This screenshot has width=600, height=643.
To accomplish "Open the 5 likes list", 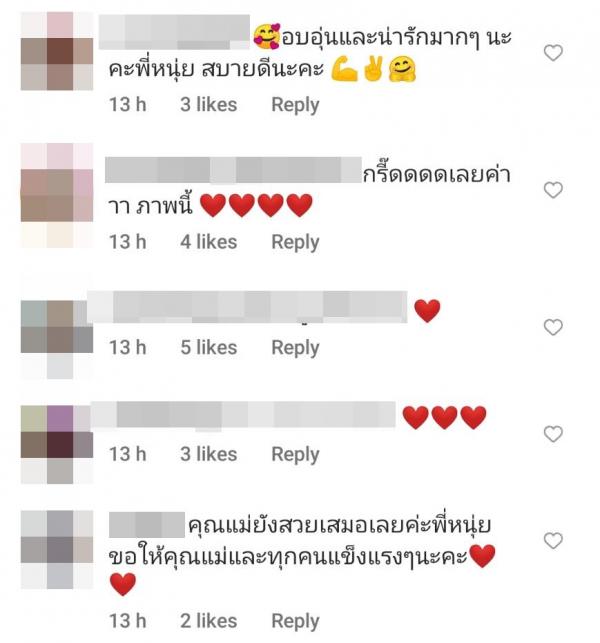I will [209, 348].
